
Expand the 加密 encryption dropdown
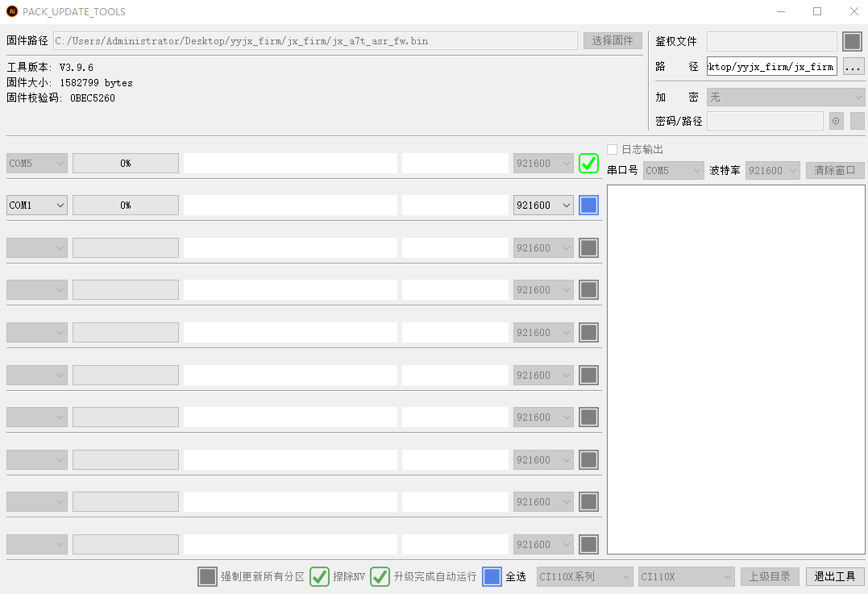(x=785, y=97)
